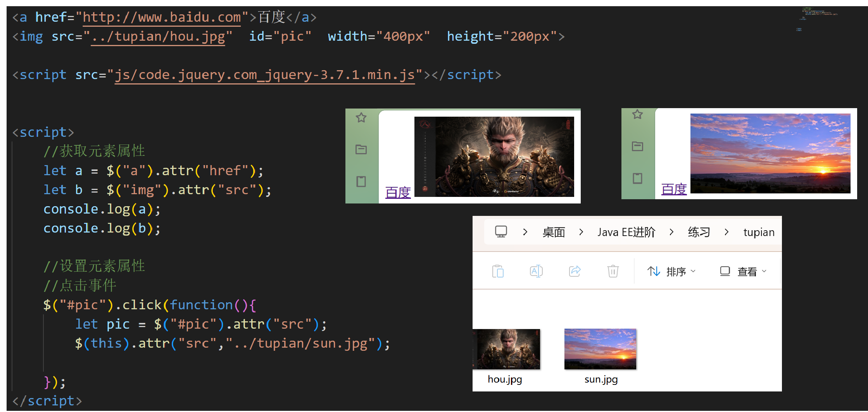Select Java EE进阶 in the breadcrumb path
The width and height of the screenshot is (868, 412).
pyautogui.click(x=626, y=232)
